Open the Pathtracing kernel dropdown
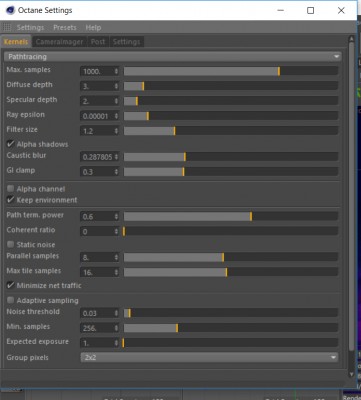The image size is (361, 400). tap(173, 57)
